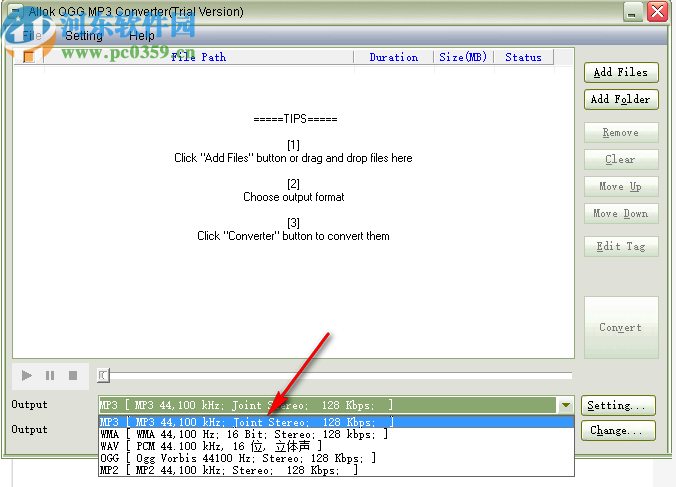676x487 pixels.
Task: Open the File menu
Action: coord(32,35)
